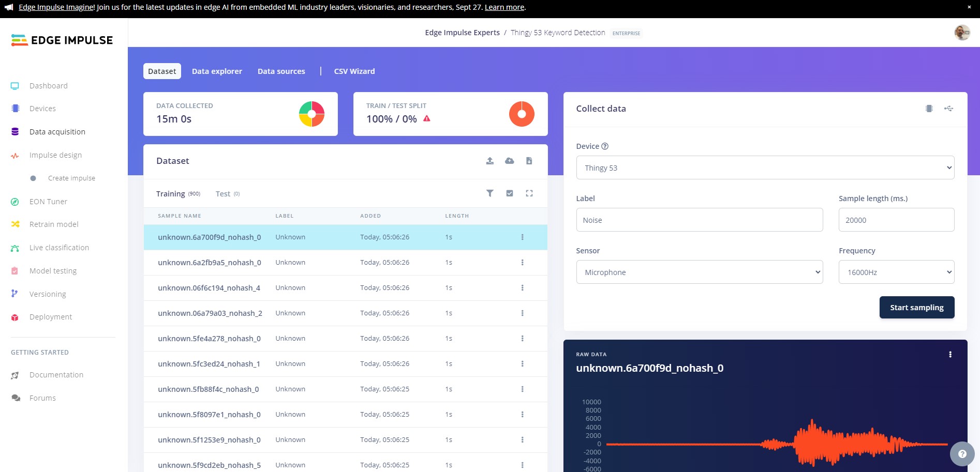
Task: Open the CSV Wizard tab
Action: [354, 71]
